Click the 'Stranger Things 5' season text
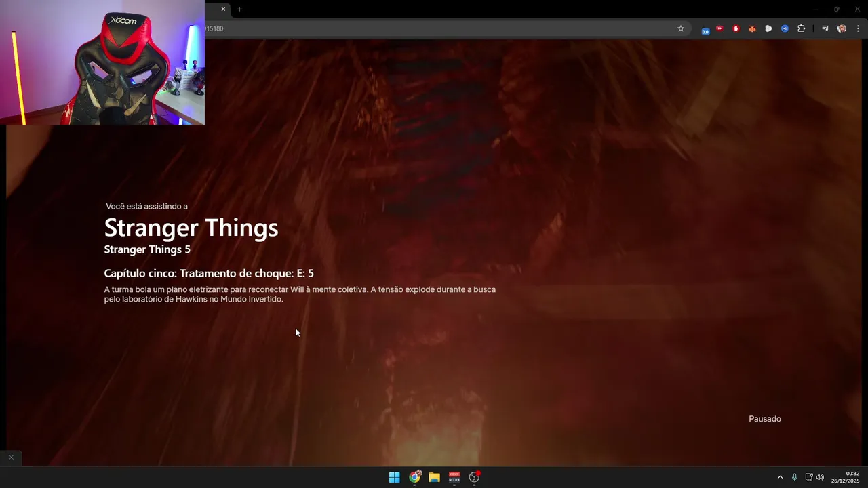 [x=147, y=249]
